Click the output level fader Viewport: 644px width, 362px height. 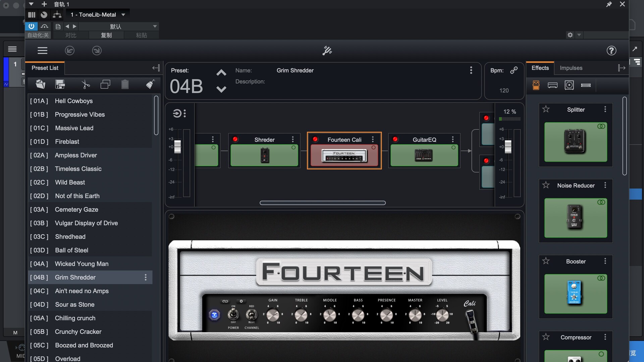[x=508, y=146]
